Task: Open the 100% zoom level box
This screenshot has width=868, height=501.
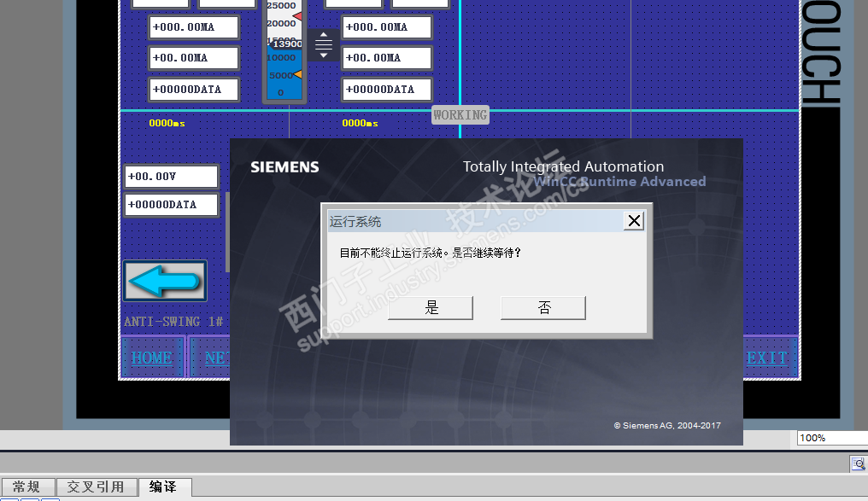Action: pos(832,438)
